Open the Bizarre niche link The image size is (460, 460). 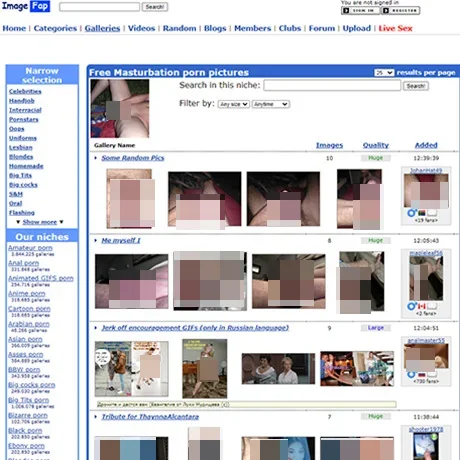point(28,416)
